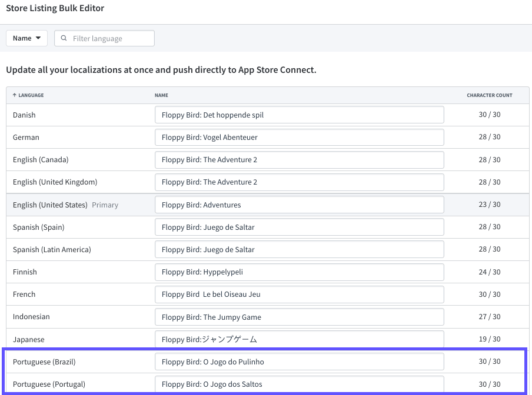Click the search magnifier icon
This screenshot has height=395, width=532.
pos(64,38)
